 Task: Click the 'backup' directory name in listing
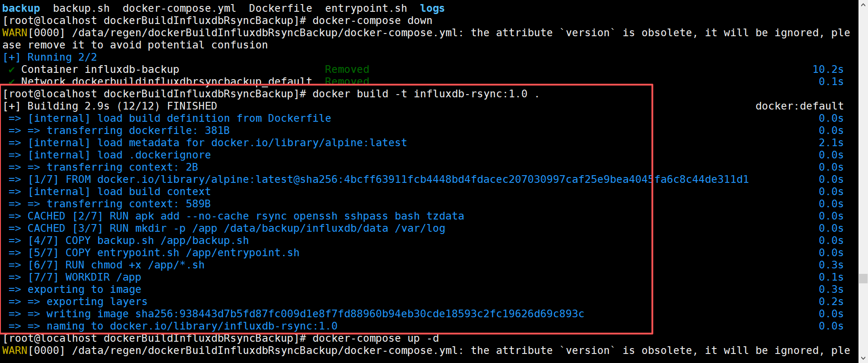click(x=21, y=9)
